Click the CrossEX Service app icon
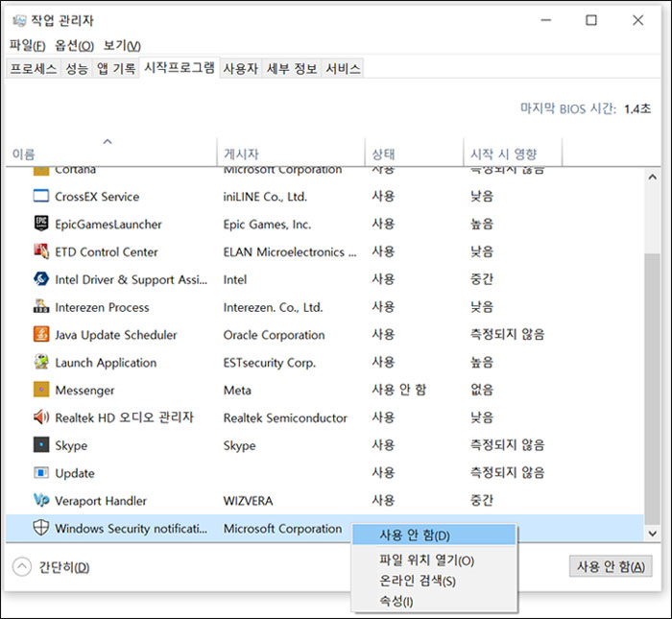 pyautogui.click(x=41, y=196)
